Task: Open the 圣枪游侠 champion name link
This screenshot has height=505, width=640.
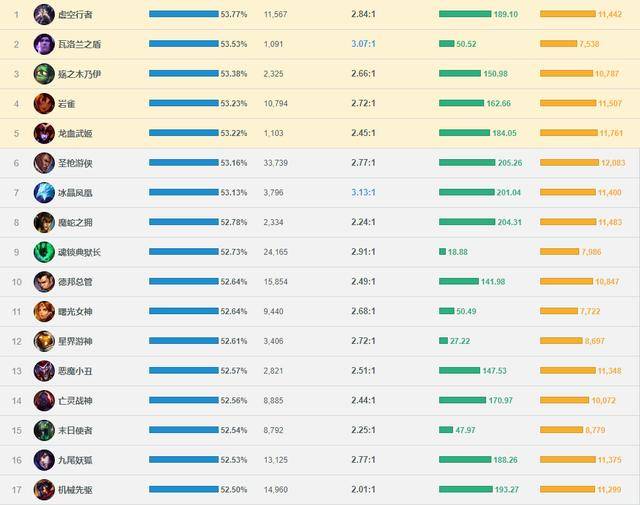Action: click(x=76, y=163)
